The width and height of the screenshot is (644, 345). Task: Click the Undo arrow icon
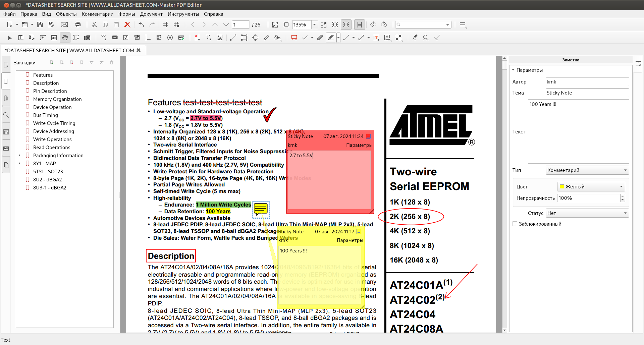click(141, 24)
